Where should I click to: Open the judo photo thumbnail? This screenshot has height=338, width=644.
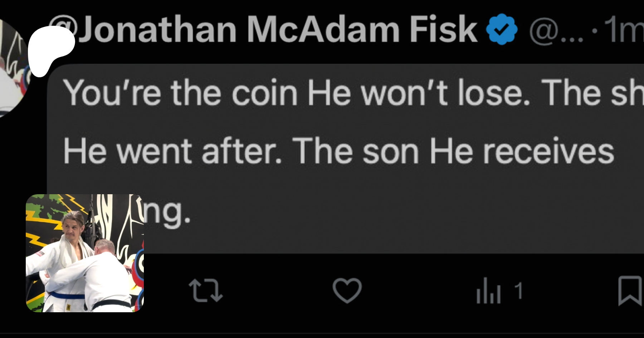pos(85,253)
